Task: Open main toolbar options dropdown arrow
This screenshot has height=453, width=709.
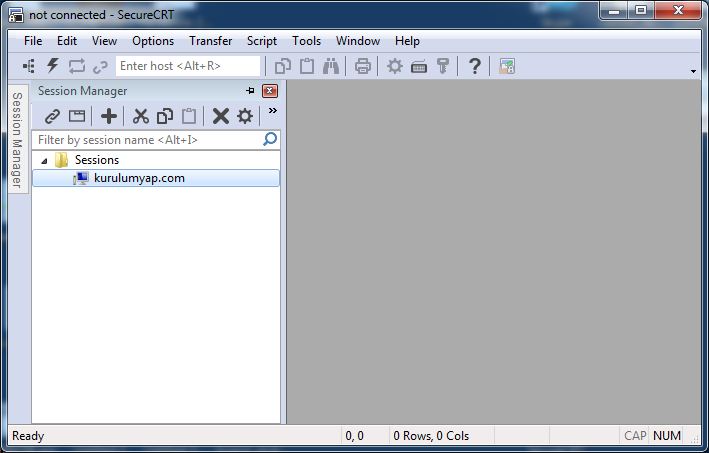Action: 693,71
